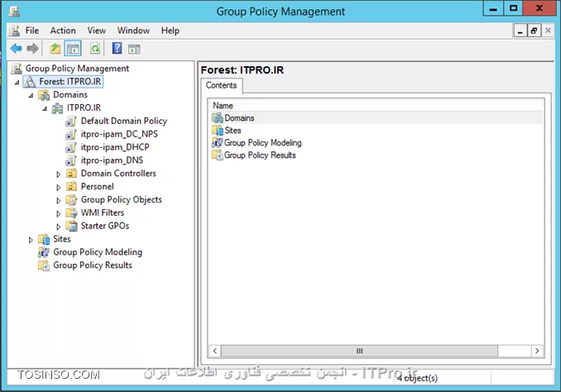The image size is (561, 392).
Task: Expand the Sites tree node
Action: coord(31,240)
